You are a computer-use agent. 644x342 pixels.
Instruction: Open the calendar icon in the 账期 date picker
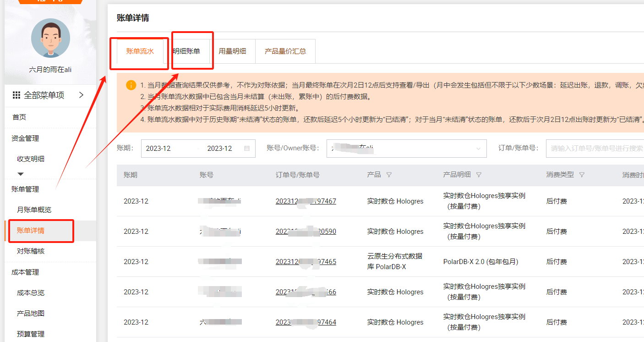pyautogui.click(x=247, y=149)
